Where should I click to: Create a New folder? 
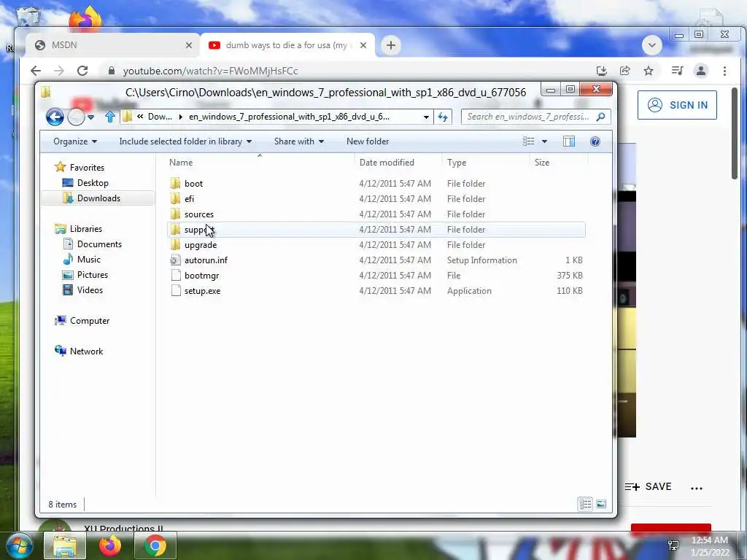(368, 141)
